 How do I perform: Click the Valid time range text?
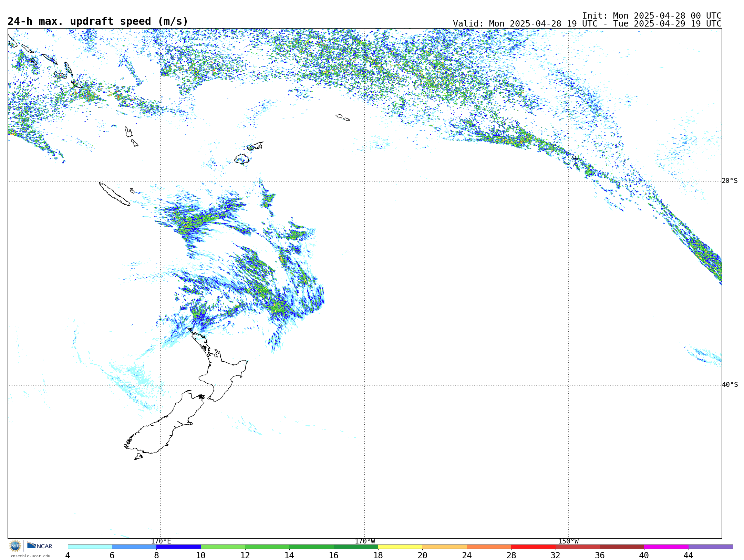coord(587,24)
